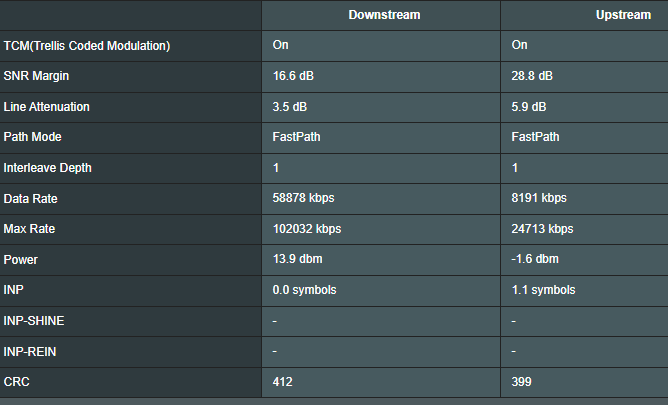Click the Downstream column header
Viewport: 668px width, 405px height.
tap(384, 15)
